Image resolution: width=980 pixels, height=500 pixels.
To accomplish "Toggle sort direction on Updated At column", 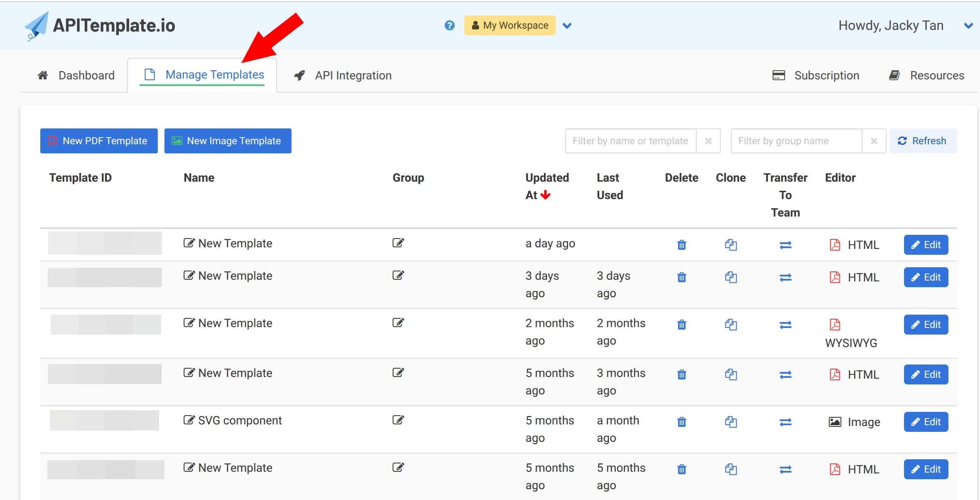I will coord(545,195).
